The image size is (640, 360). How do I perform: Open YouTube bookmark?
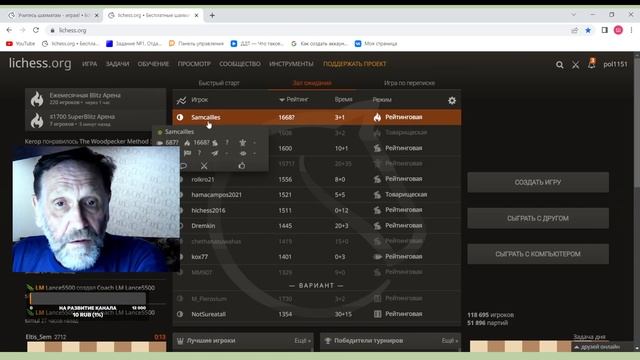pos(20,43)
